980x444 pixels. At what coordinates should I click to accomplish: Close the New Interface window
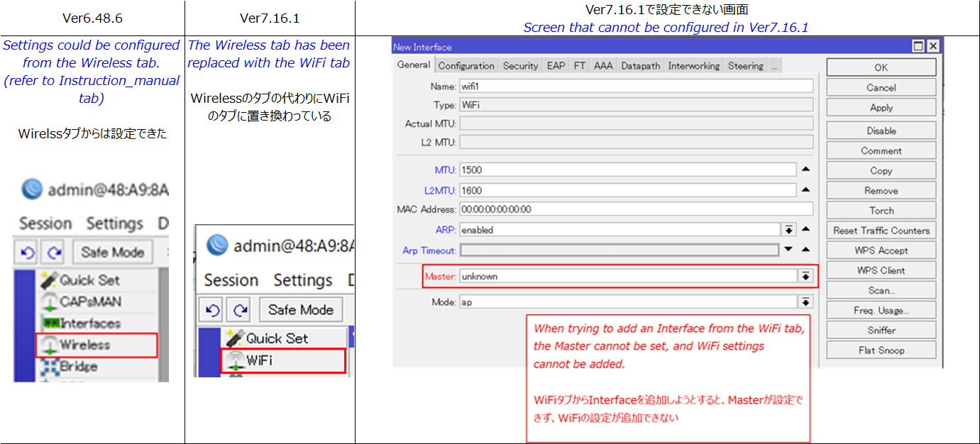click(x=933, y=46)
